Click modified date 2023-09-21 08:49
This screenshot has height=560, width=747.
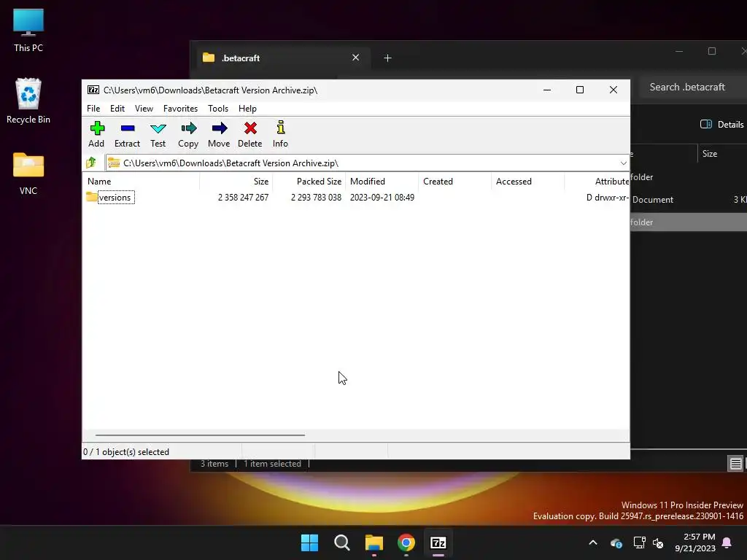[382, 198]
